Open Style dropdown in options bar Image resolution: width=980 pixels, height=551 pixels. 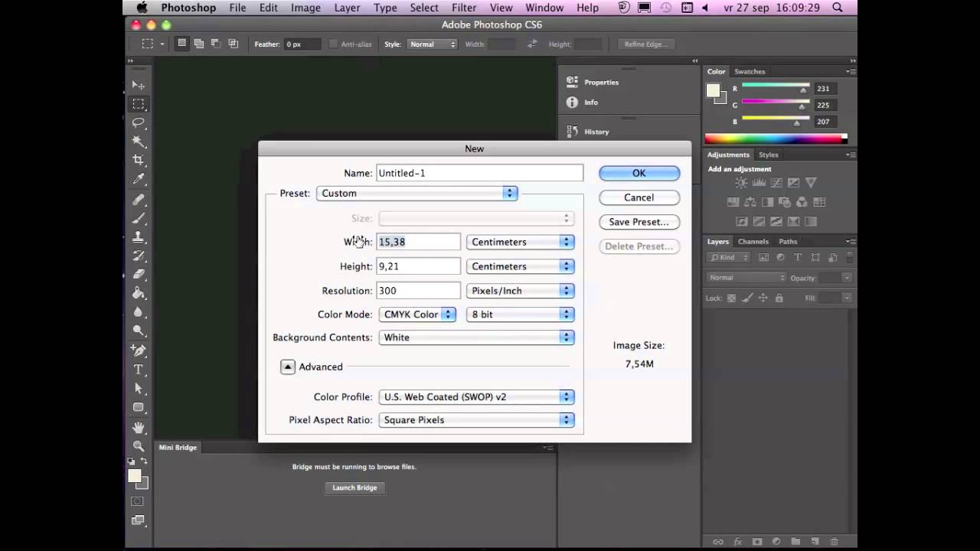(433, 44)
